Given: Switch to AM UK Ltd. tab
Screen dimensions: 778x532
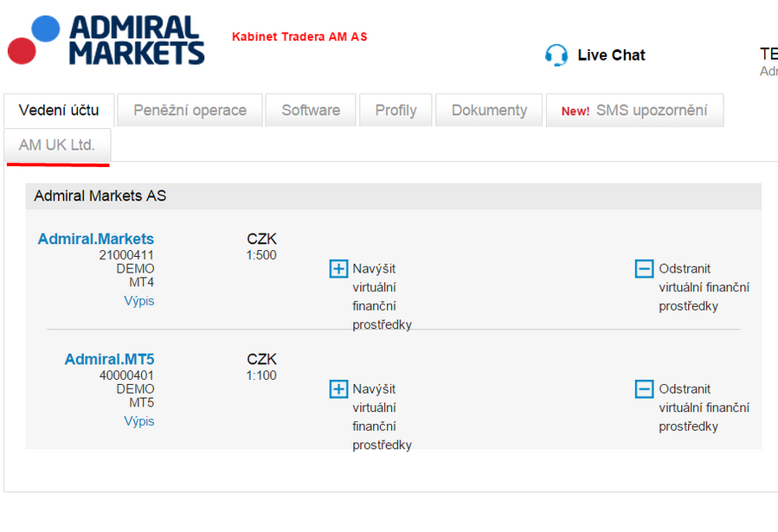Looking at the screenshot, I should click(x=57, y=144).
